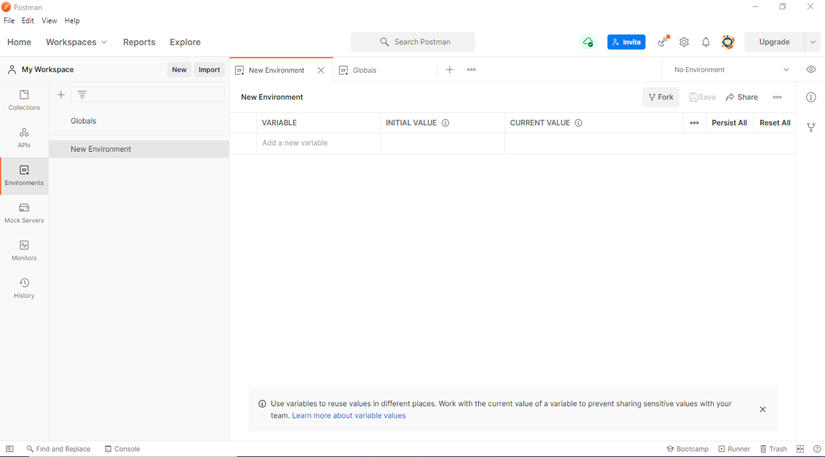Open the Collections sidebar panel
Viewport: 825px width, 457px height.
click(x=24, y=100)
